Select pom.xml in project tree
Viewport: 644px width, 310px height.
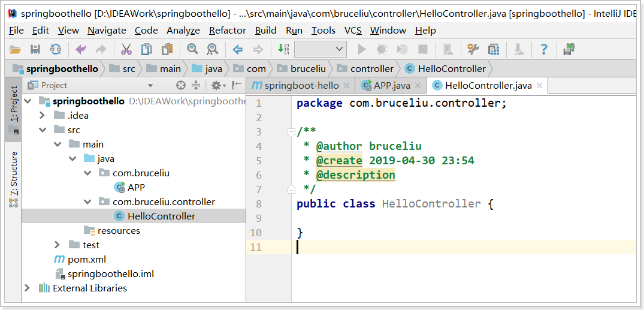click(80, 260)
